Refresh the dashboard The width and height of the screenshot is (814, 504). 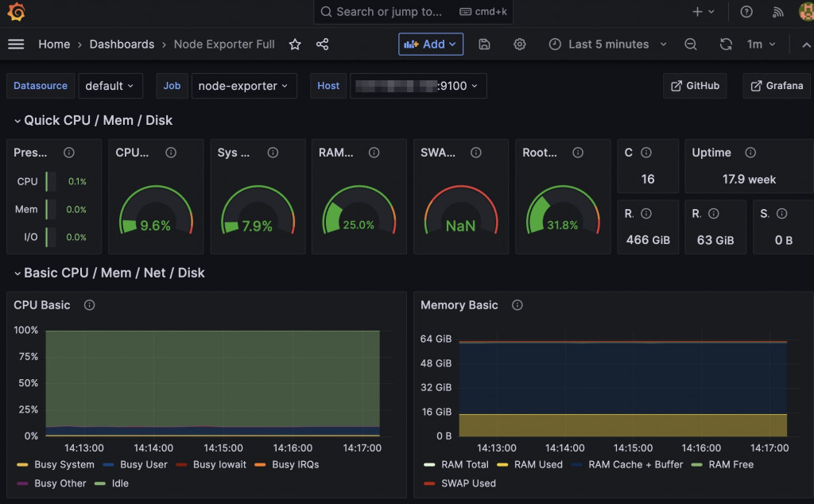click(726, 44)
